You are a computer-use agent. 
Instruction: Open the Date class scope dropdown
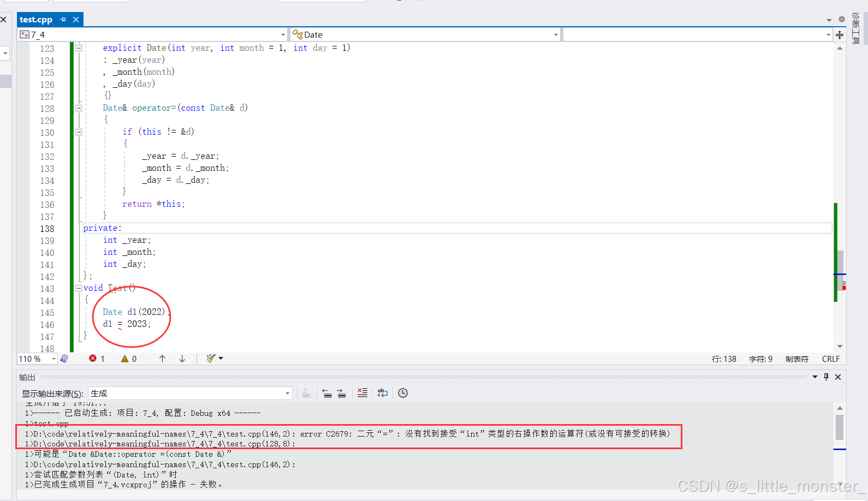(x=556, y=34)
